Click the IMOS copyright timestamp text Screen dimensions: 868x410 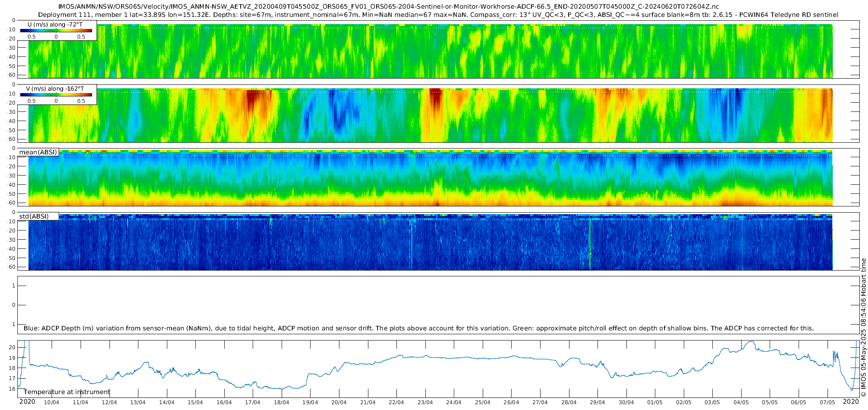pyautogui.click(x=863, y=327)
